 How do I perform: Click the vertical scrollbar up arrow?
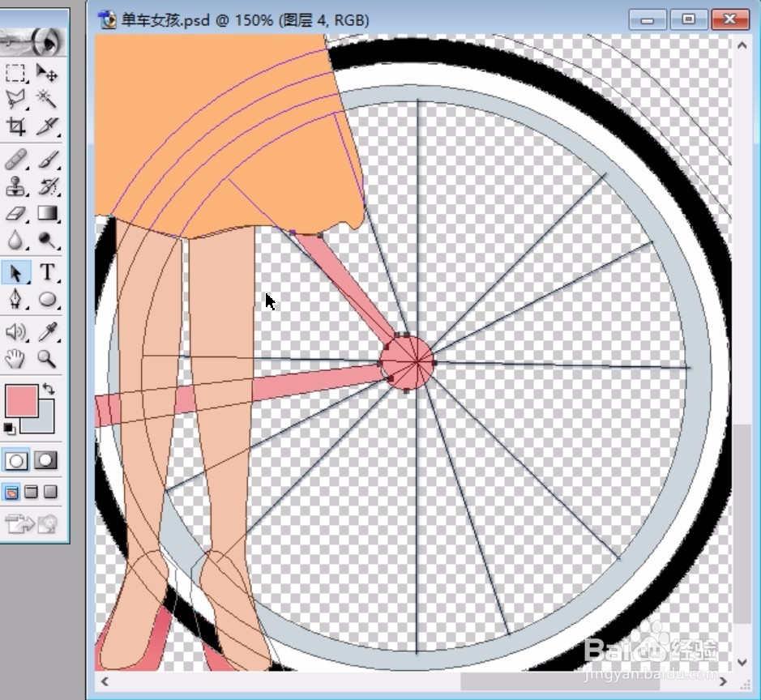point(742,45)
